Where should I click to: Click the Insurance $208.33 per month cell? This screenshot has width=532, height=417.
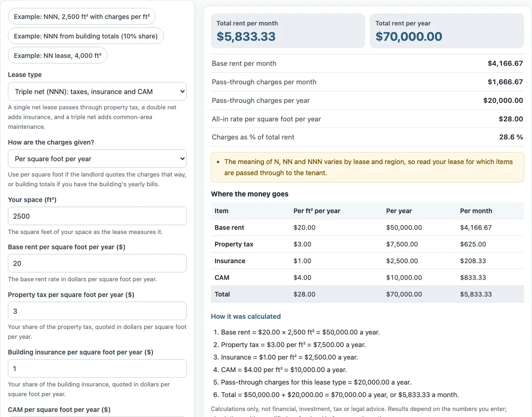pyautogui.click(x=473, y=260)
